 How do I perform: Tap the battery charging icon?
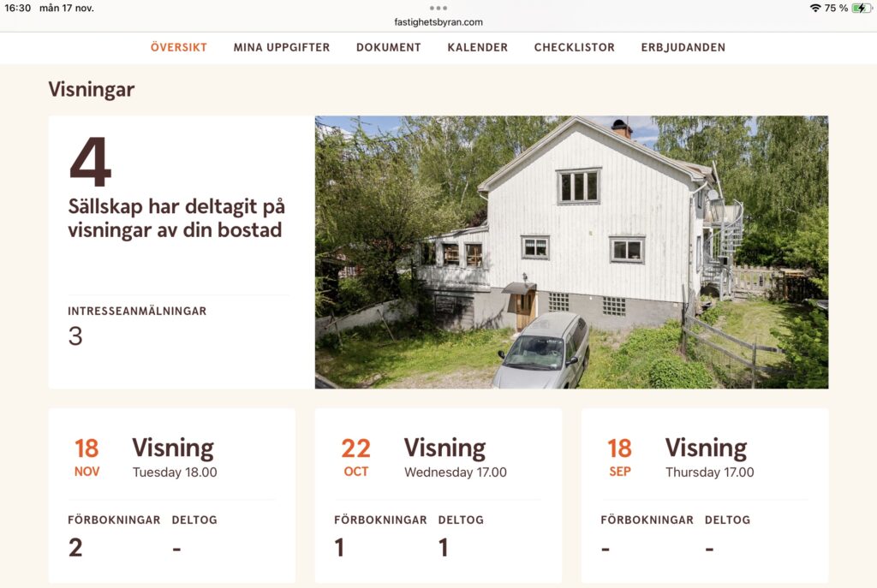[x=862, y=8]
